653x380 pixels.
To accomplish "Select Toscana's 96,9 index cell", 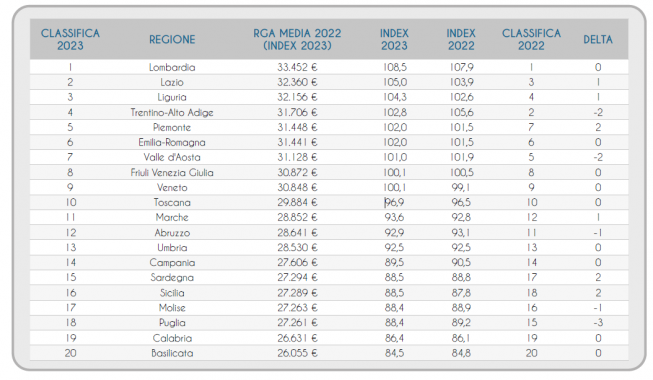I will click(394, 202).
